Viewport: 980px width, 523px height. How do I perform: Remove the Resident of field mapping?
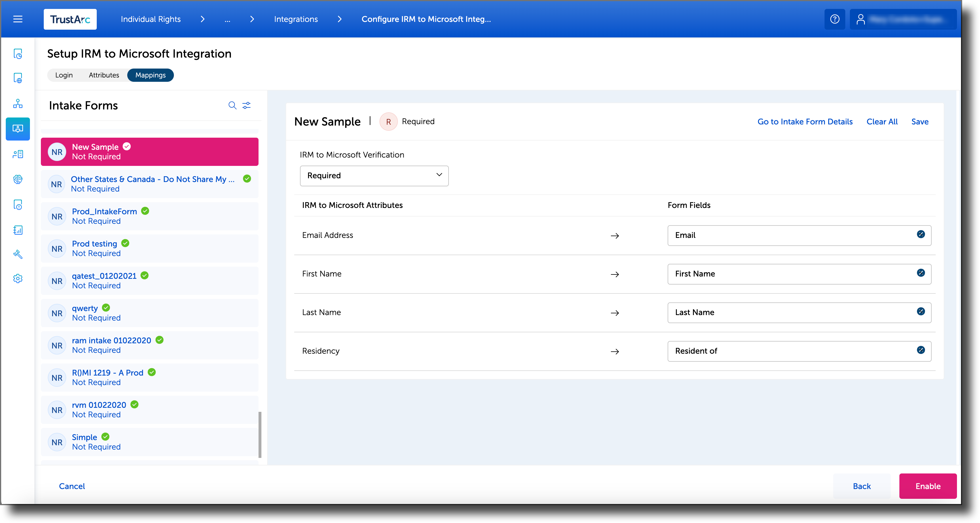(x=921, y=350)
